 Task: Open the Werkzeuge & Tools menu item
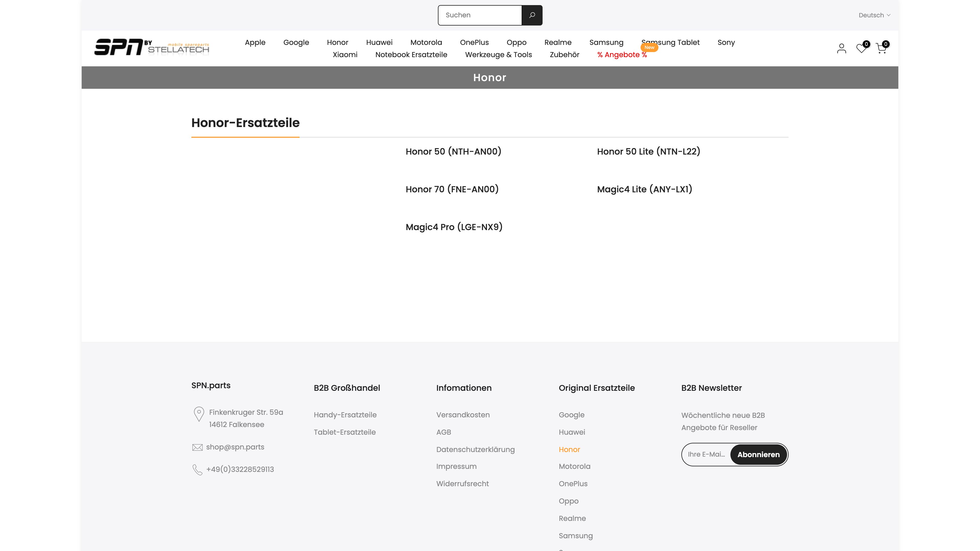click(498, 55)
